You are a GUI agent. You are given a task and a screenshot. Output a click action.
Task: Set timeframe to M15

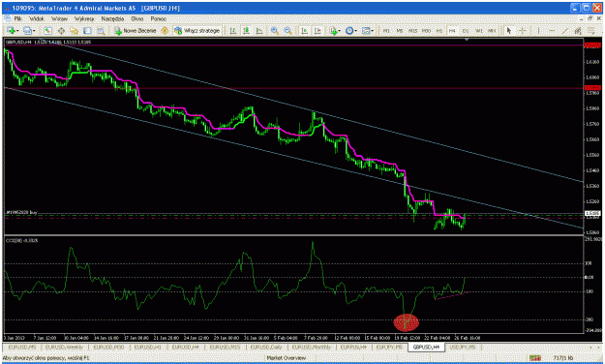[x=412, y=31]
